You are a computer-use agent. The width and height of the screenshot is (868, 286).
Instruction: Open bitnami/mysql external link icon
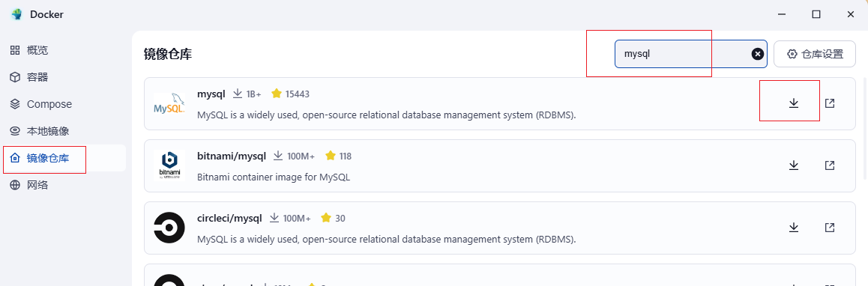829,165
